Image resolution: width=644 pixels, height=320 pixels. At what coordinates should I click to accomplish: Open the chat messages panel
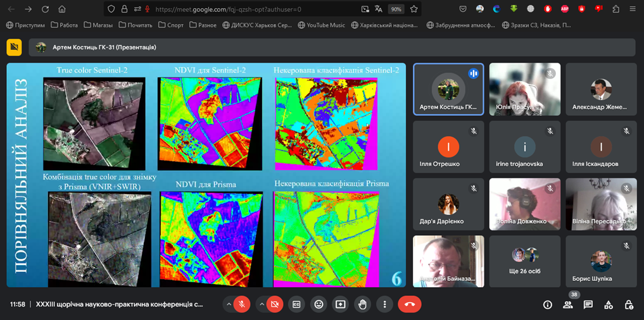(588, 305)
